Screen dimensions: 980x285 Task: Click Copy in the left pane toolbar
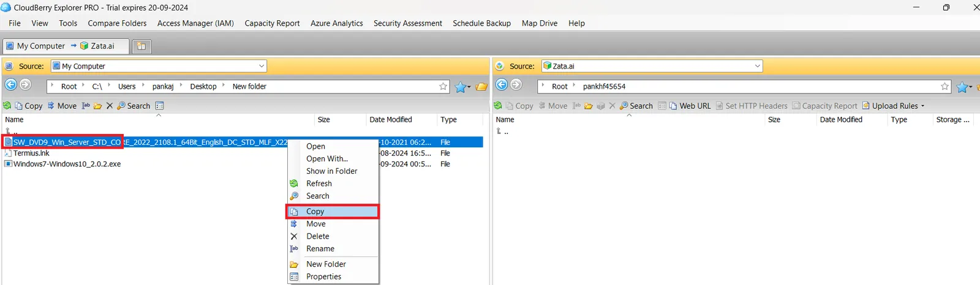[x=29, y=106]
